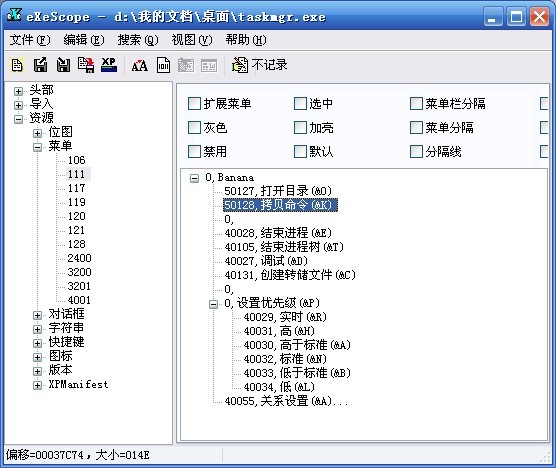
Task: Check the 默认 checkbox
Action: pyautogui.click(x=300, y=152)
